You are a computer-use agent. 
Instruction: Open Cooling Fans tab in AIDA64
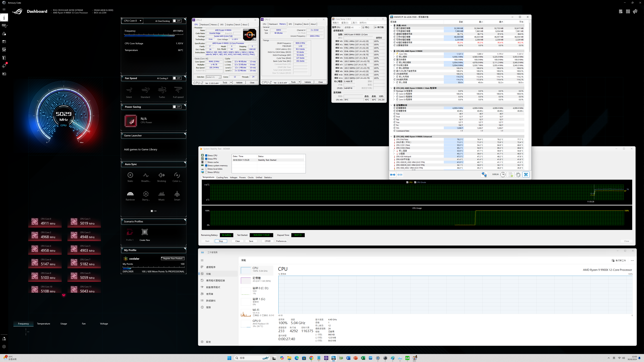click(222, 177)
